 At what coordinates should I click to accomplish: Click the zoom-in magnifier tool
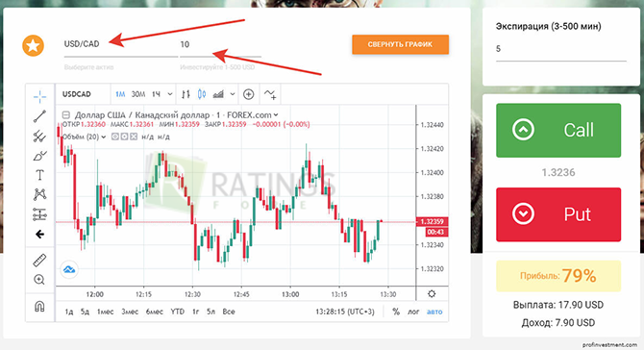coord(39,280)
